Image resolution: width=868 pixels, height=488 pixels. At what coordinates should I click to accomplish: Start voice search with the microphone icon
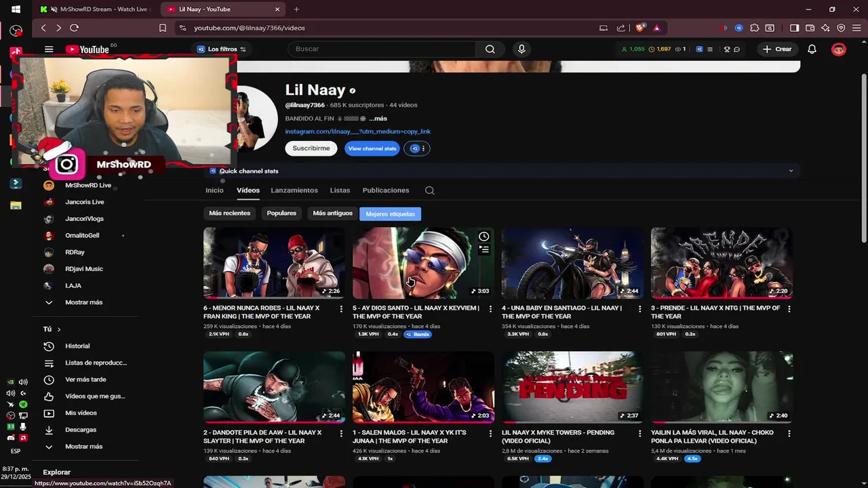point(521,49)
